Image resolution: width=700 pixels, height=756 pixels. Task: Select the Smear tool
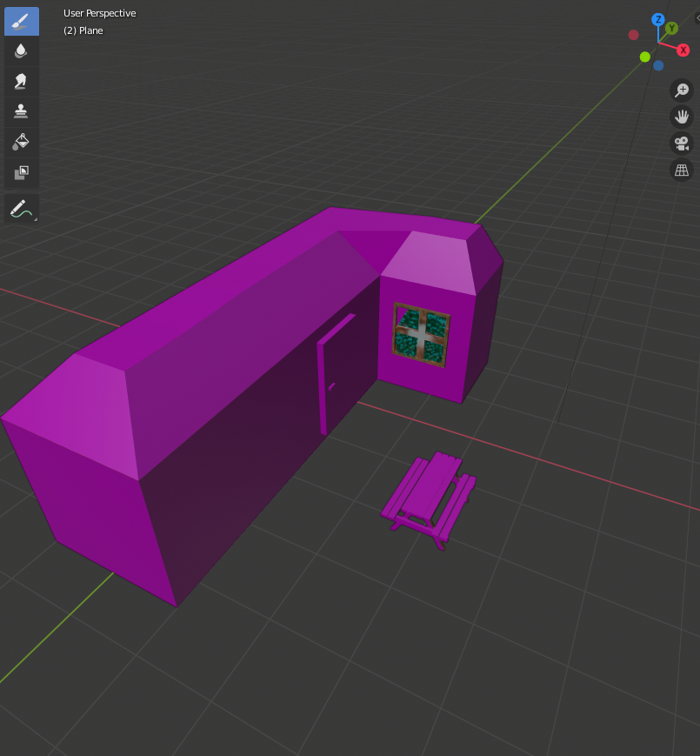tap(21, 81)
